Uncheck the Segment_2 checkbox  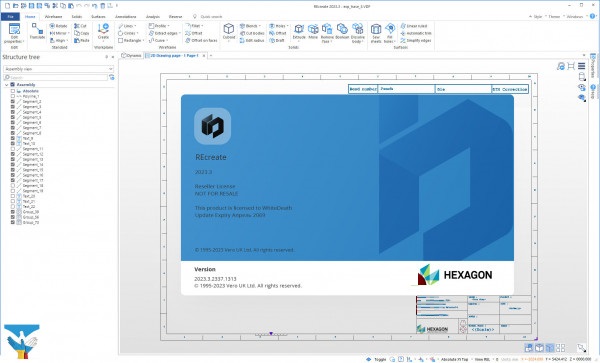point(13,102)
